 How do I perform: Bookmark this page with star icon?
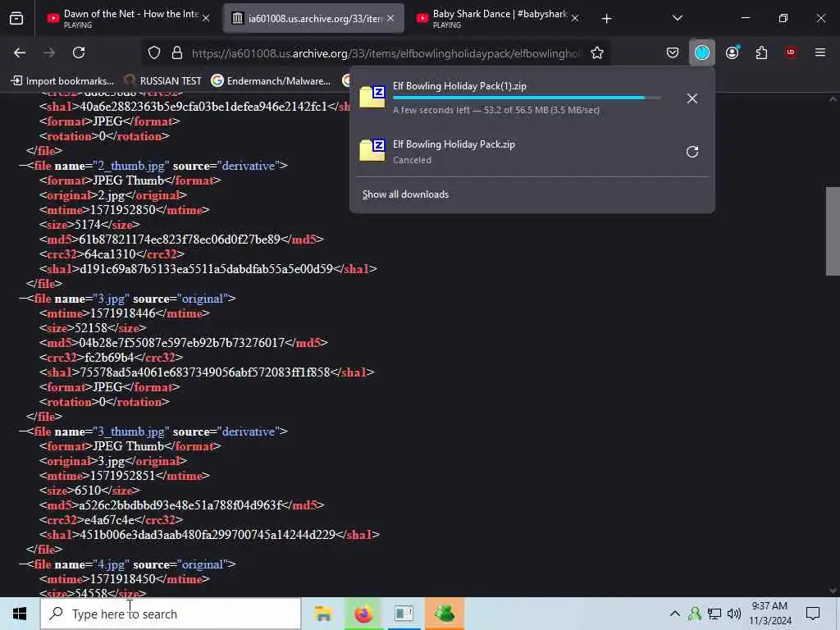point(597,52)
